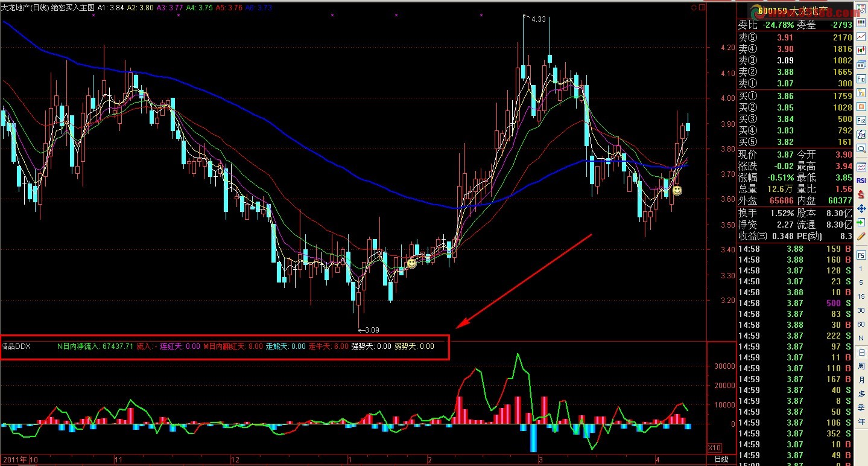Select the FS intraday chart tab
Screen dimensions: 868x466
[x=861, y=255]
